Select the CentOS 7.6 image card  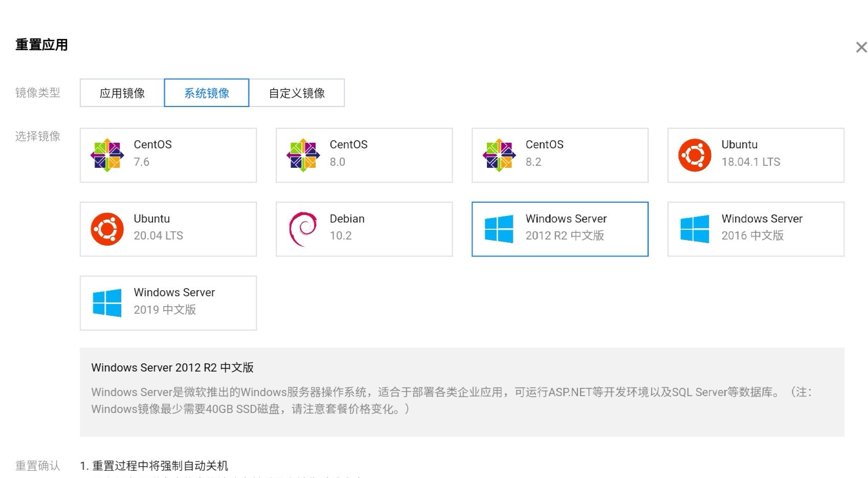coord(168,155)
